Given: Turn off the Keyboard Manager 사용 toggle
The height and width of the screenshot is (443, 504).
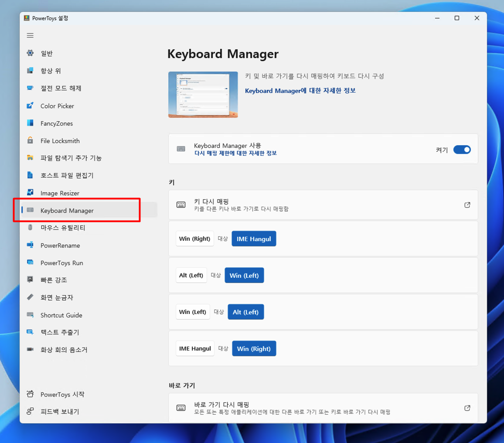Looking at the screenshot, I should pyautogui.click(x=462, y=150).
